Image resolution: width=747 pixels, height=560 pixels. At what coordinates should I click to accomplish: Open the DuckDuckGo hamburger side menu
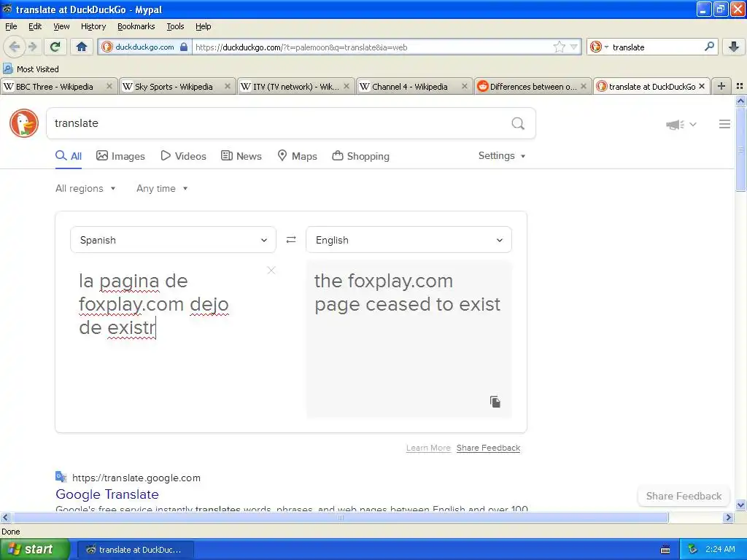[724, 124]
